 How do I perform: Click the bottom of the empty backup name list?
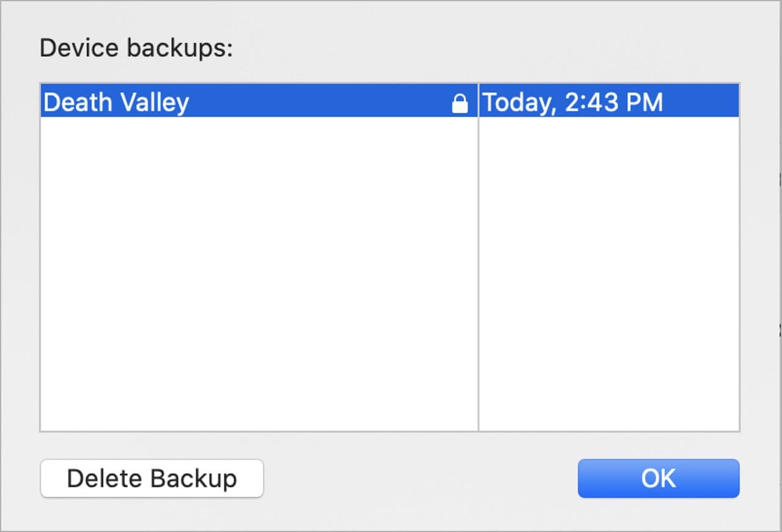pos(257,415)
